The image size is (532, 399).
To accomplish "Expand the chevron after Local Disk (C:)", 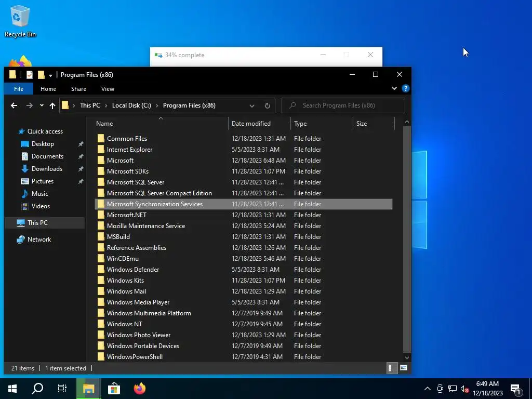I will click(x=157, y=105).
